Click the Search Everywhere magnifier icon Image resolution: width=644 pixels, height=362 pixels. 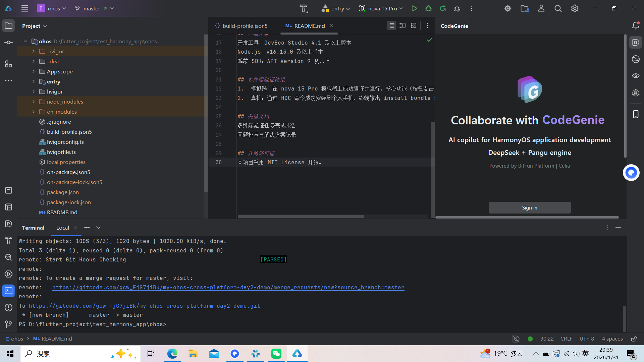pyautogui.click(x=558, y=8)
